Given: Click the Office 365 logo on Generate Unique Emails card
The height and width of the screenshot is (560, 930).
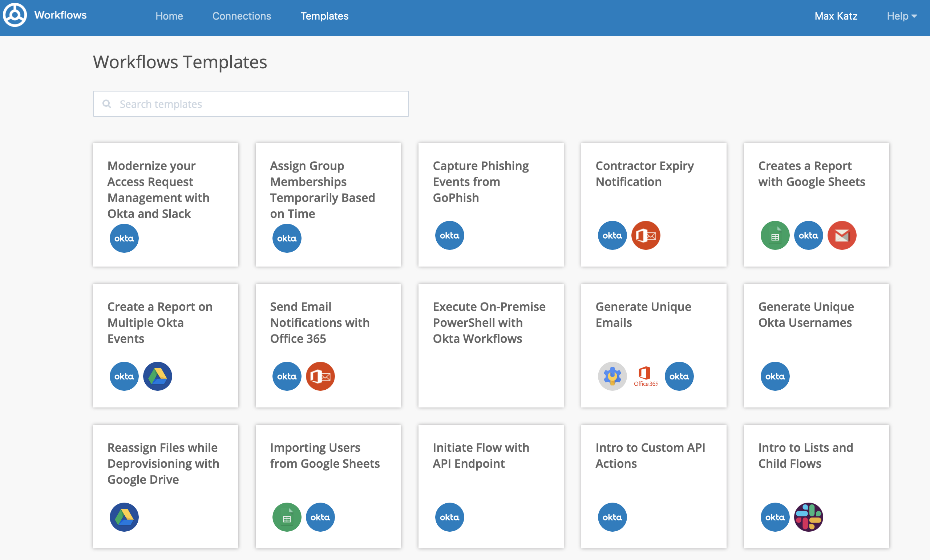Looking at the screenshot, I should click(646, 376).
